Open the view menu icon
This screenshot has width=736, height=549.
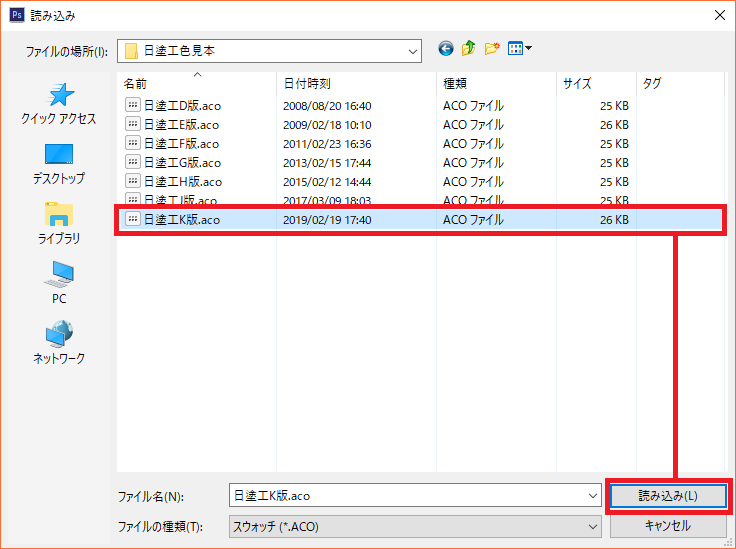(x=520, y=48)
